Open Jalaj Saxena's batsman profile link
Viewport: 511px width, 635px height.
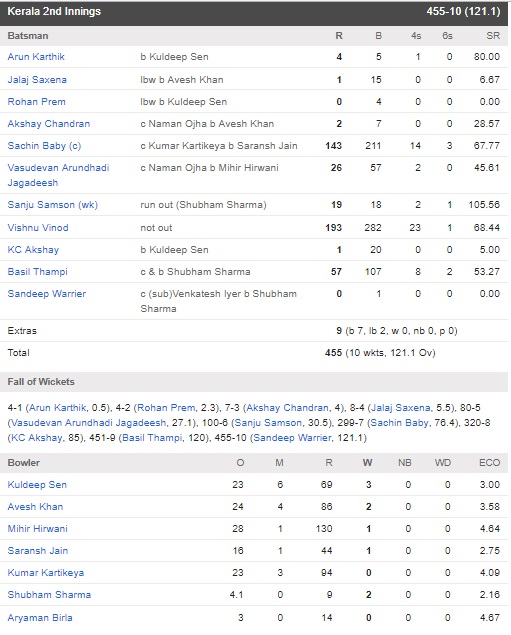tap(37, 79)
